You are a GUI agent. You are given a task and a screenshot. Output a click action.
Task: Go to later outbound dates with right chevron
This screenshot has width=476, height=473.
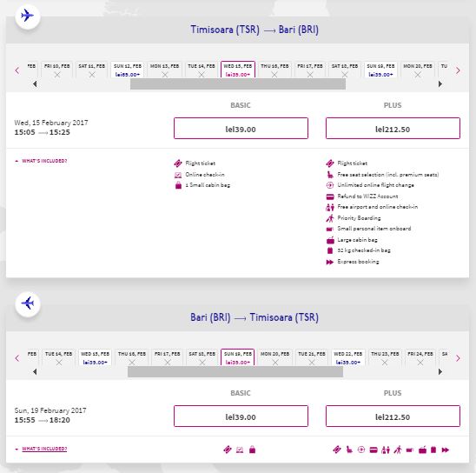[458, 70]
